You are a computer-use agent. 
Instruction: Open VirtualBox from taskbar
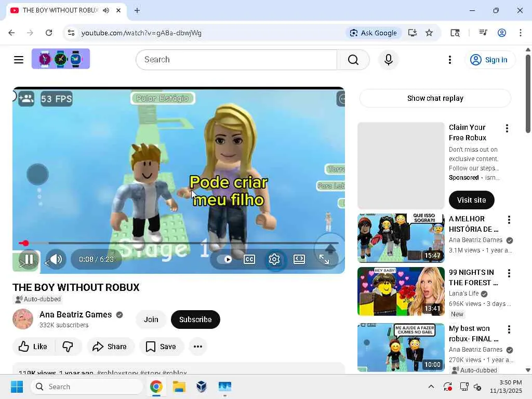[x=202, y=387]
